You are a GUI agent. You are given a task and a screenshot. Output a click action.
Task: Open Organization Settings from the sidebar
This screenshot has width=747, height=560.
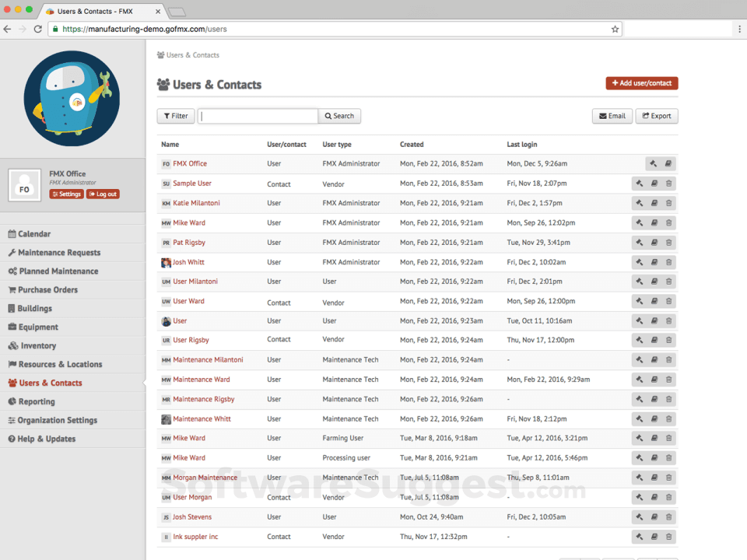pyautogui.click(x=12, y=420)
